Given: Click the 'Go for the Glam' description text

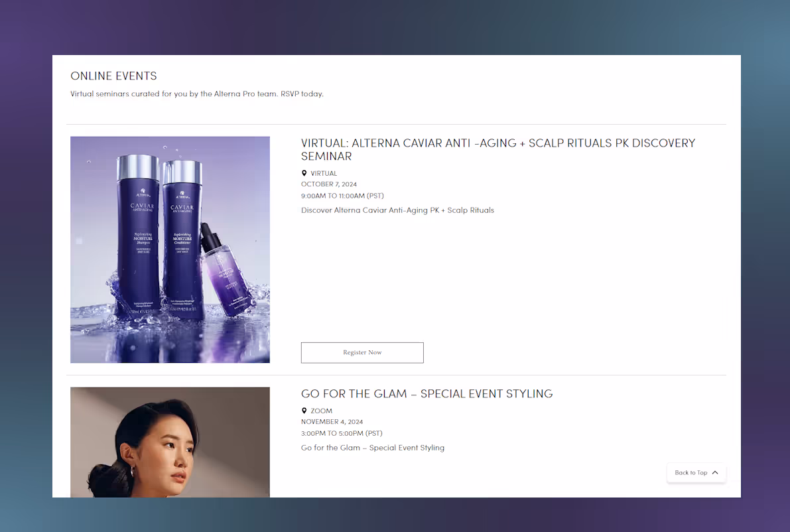Looking at the screenshot, I should tap(373, 448).
